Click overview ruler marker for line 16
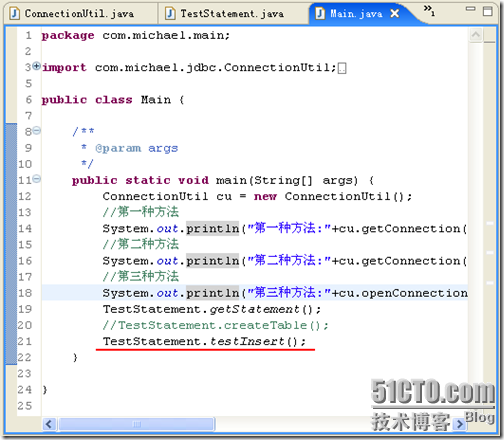Image resolution: width=504 pixels, height=440 pixels. [x=490, y=253]
